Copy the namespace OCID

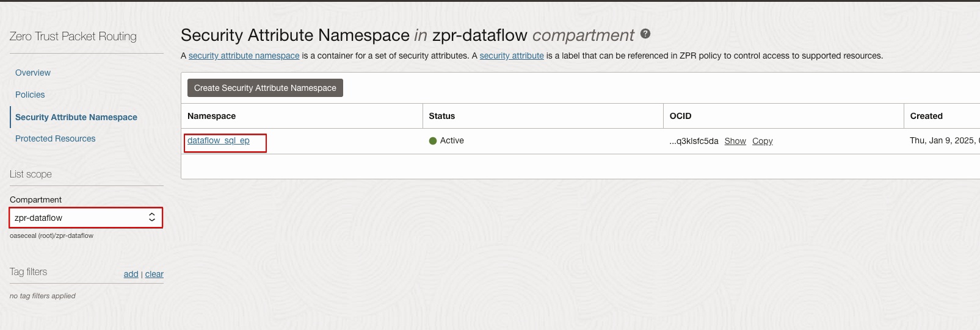point(762,141)
